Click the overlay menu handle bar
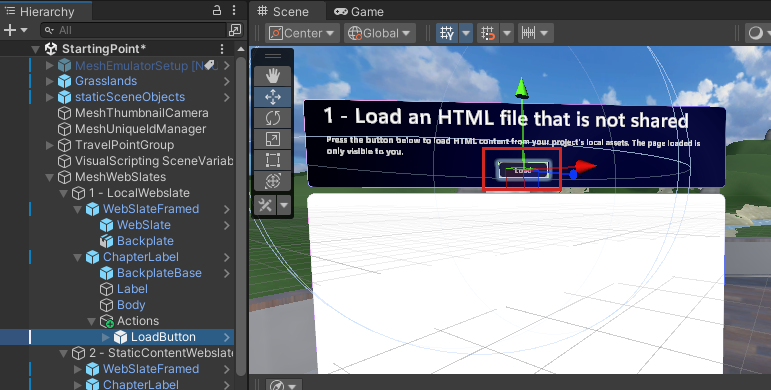 (x=273, y=56)
